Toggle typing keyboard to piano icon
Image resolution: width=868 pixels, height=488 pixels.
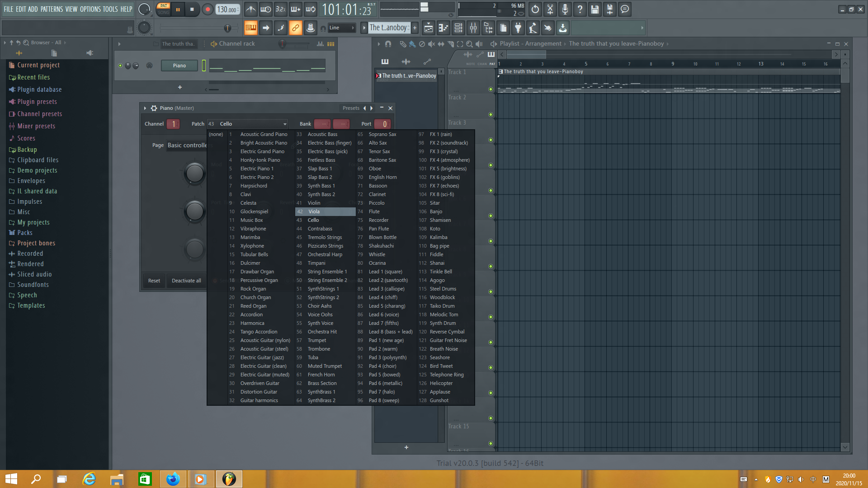tap(250, 28)
